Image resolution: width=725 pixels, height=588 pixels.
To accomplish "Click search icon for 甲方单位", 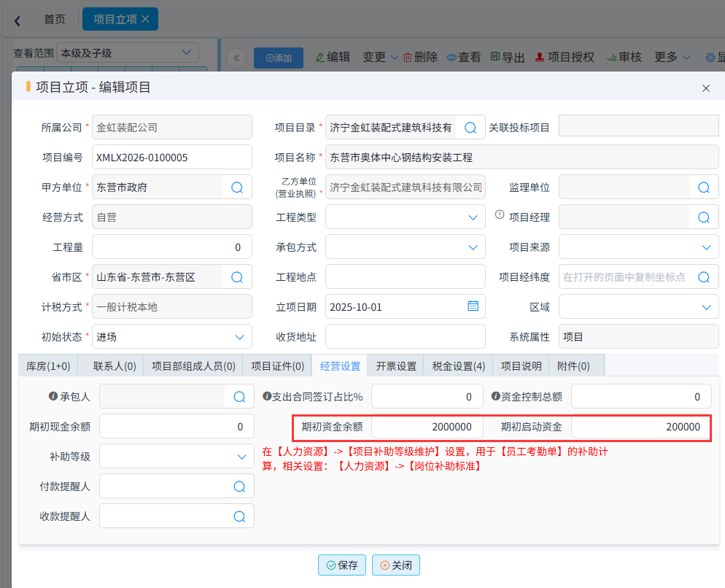I will pos(237,187).
